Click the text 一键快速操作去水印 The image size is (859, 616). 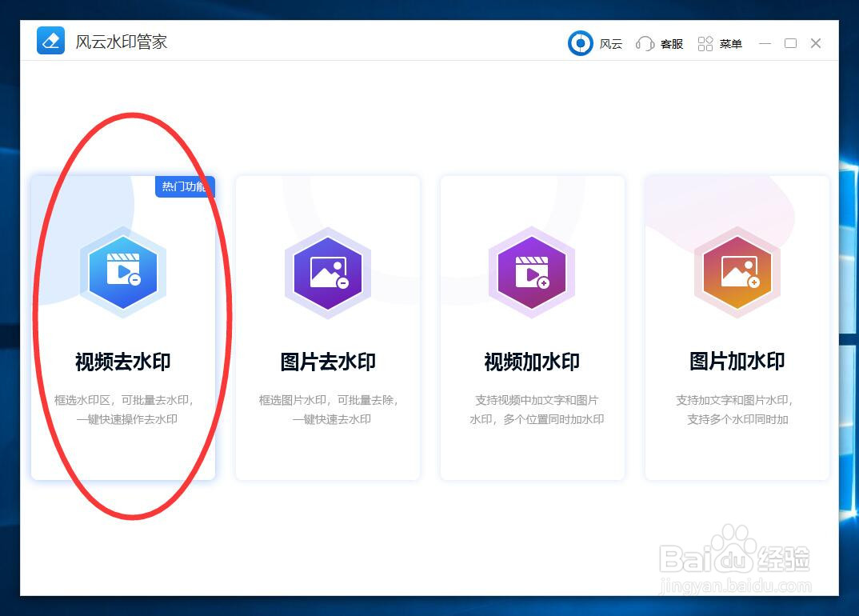coord(126,419)
